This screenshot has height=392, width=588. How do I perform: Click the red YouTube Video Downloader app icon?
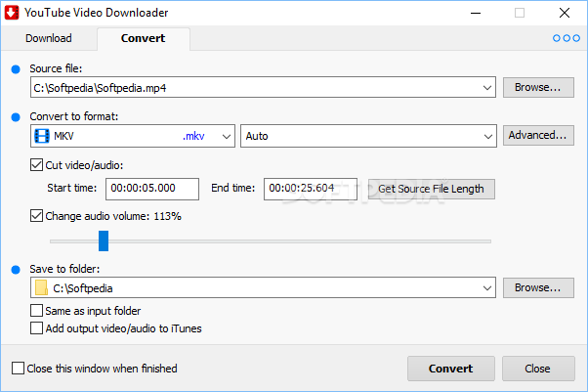12,13
